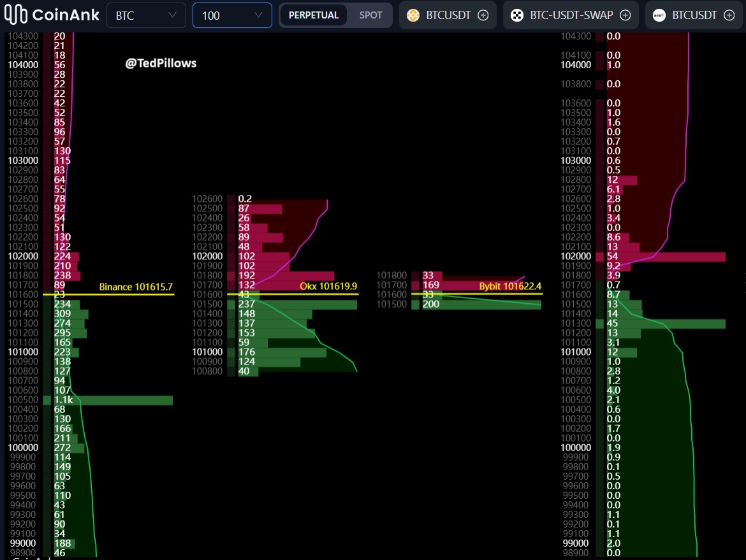The image size is (746, 560).
Task: Click the Bybit 101622.4 price label
Action: (x=510, y=287)
